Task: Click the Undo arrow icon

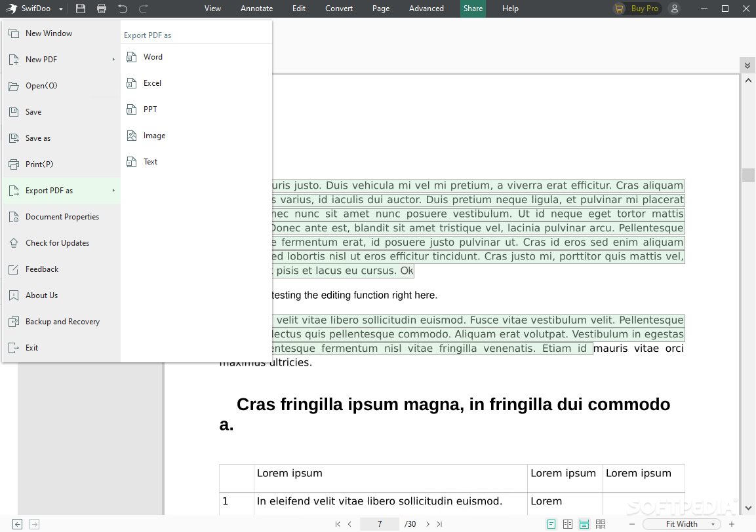Action: [x=123, y=9]
